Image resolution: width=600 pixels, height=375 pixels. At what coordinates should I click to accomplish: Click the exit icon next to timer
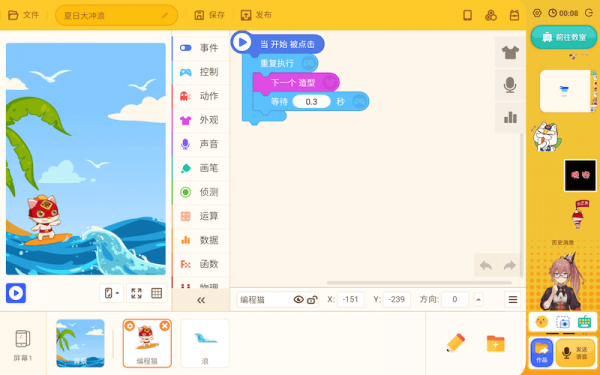[x=589, y=13]
